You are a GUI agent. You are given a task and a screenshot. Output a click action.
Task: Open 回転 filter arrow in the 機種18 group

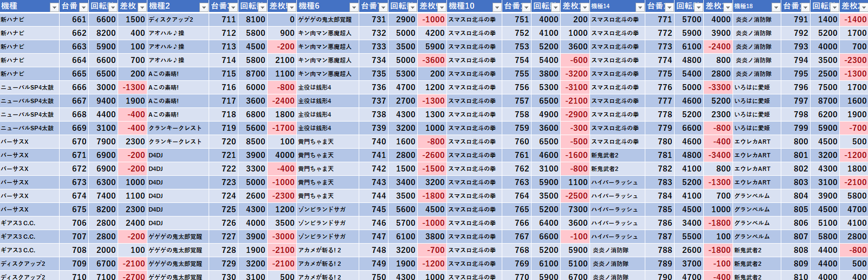(x=834, y=7)
